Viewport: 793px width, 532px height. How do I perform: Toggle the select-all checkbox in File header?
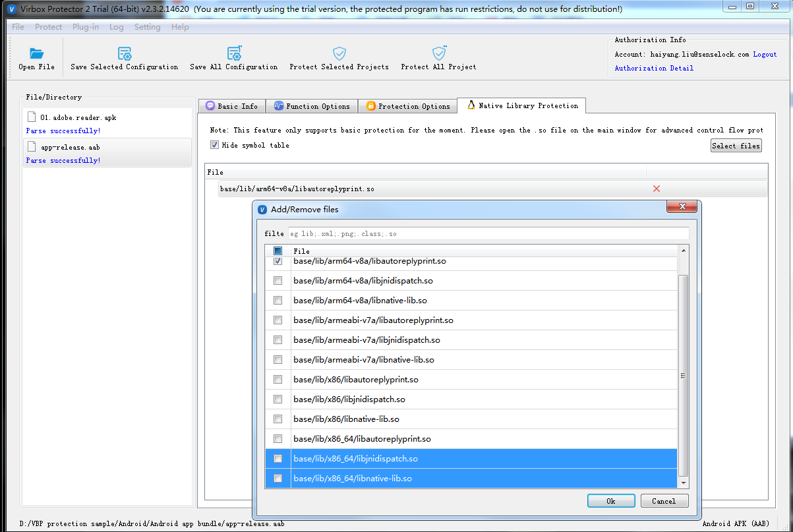point(278,251)
